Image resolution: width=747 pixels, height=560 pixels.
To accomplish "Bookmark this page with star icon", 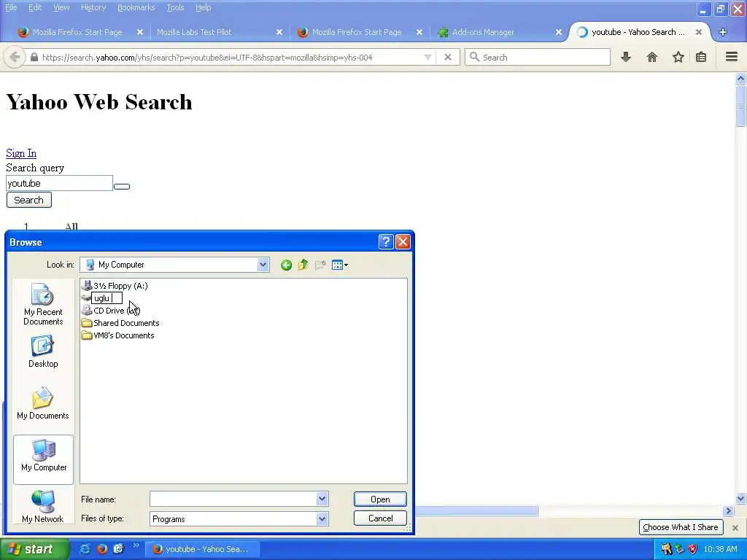I will [x=678, y=57].
